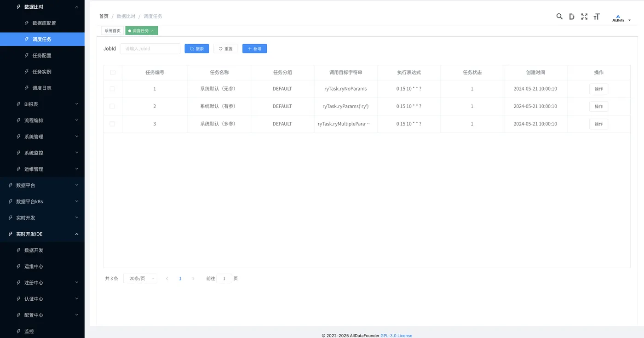Viewport: 644px width, 338px height.
Task: Click 操作 button for task 1
Action: [598, 89]
